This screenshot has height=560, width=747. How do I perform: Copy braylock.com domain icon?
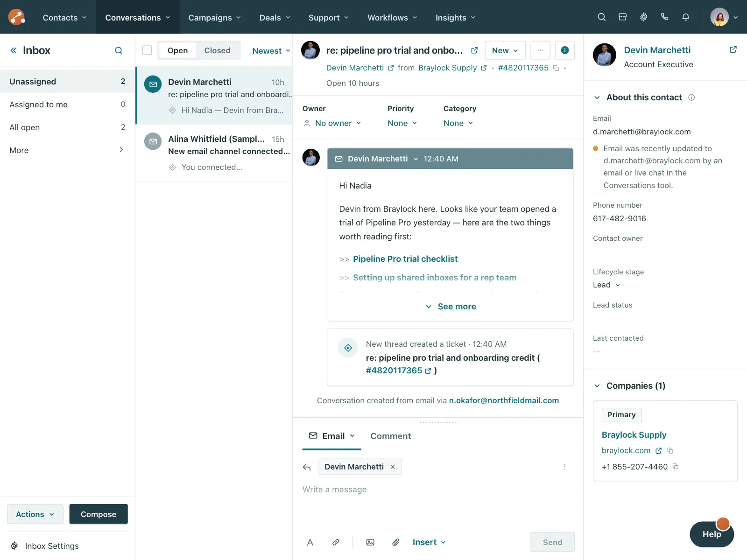pos(670,451)
